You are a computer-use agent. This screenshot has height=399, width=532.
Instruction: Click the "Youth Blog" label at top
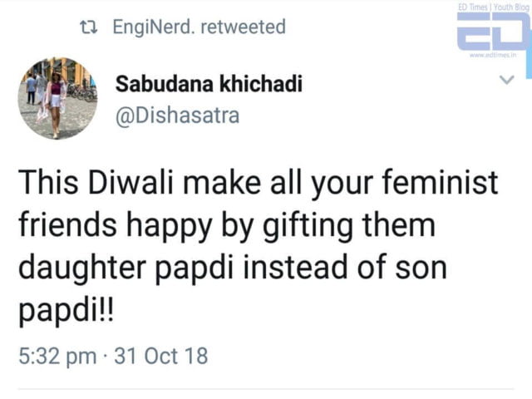(x=512, y=7)
